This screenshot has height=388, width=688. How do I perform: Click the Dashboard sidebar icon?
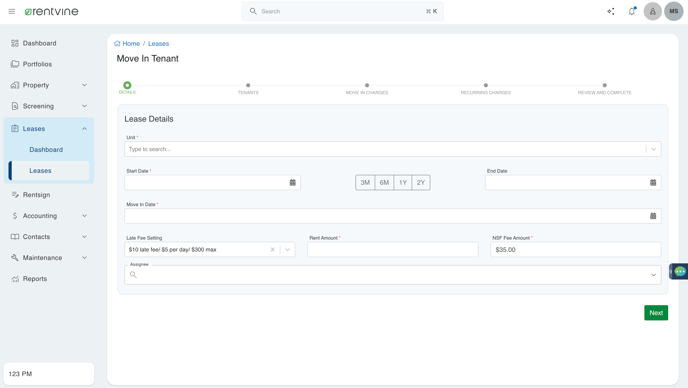tap(15, 43)
